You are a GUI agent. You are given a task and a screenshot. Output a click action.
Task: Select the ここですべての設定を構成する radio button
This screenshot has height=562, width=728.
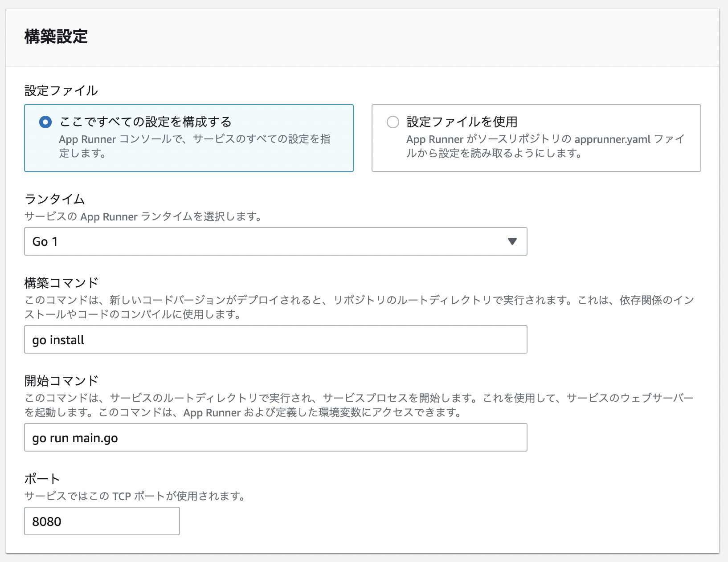point(45,122)
